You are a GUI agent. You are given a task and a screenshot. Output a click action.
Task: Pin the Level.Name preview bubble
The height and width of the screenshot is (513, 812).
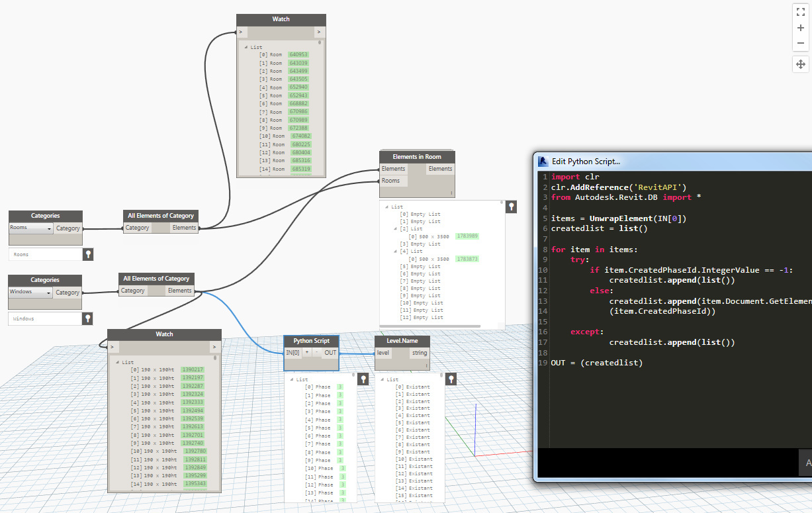pyautogui.click(x=451, y=379)
